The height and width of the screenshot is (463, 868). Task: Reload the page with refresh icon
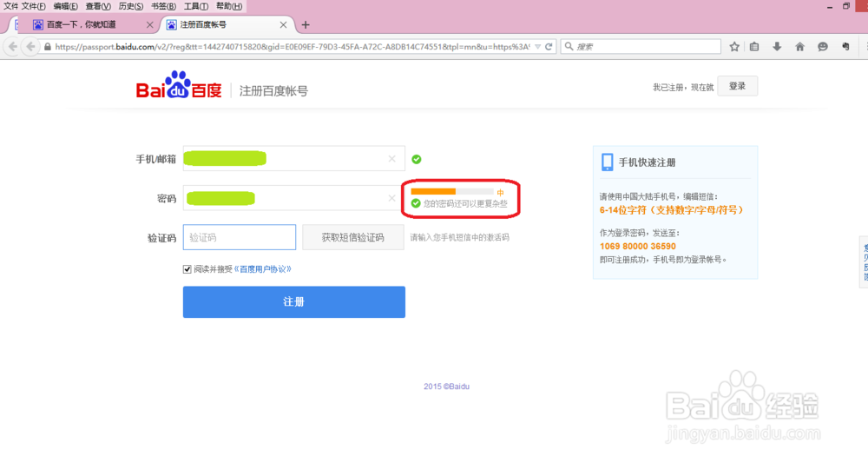click(x=549, y=47)
